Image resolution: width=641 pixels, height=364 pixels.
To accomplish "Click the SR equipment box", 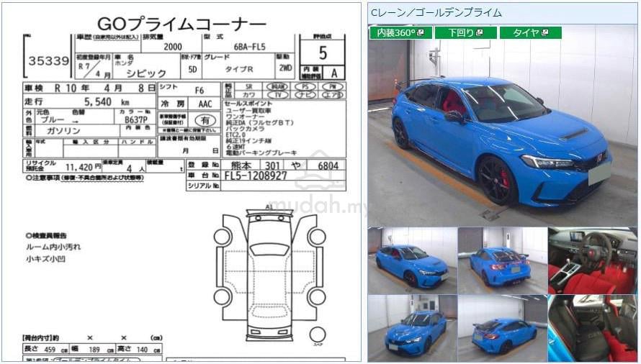I will tap(249, 86).
